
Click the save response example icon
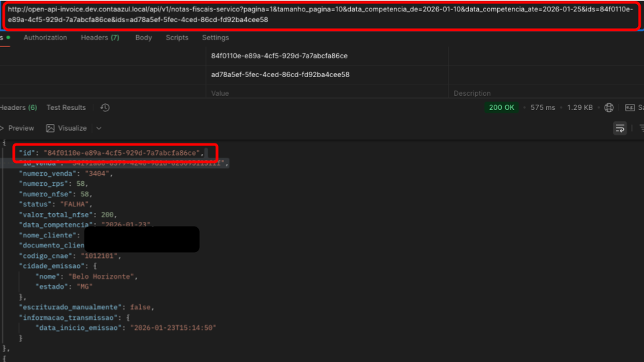click(630, 107)
